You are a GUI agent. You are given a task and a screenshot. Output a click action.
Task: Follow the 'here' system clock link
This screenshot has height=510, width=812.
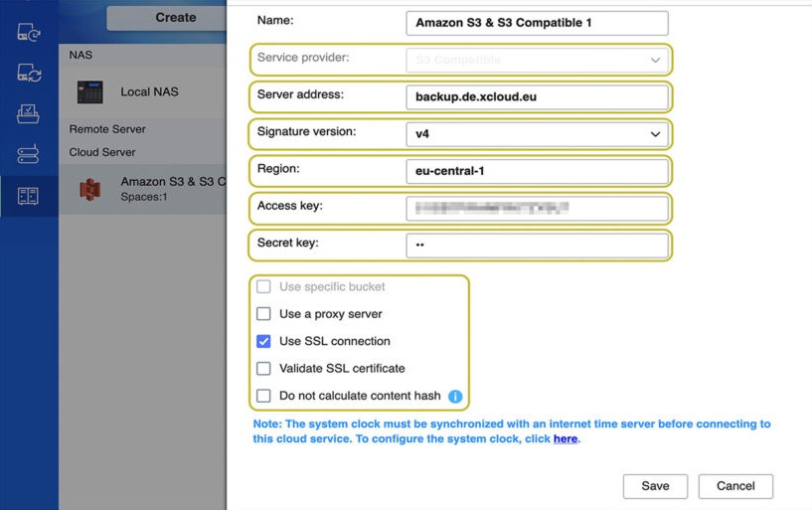click(x=565, y=438)
